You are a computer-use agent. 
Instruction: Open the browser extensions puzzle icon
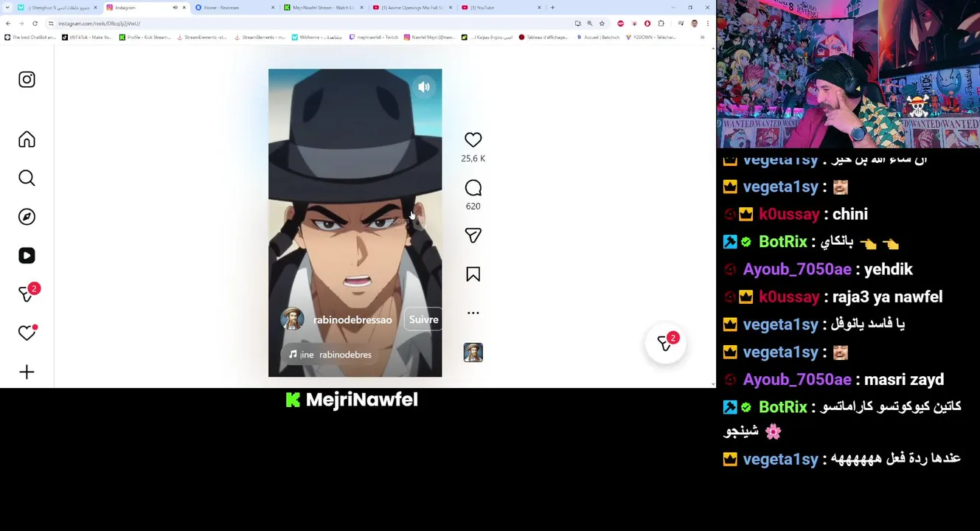click(661, 24)
